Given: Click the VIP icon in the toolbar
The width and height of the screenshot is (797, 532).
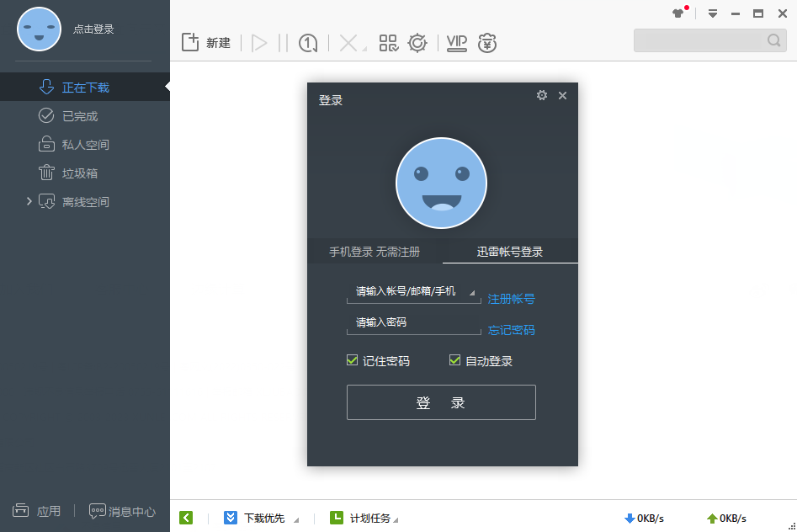Looking at the screenshot, I should 456,42.
